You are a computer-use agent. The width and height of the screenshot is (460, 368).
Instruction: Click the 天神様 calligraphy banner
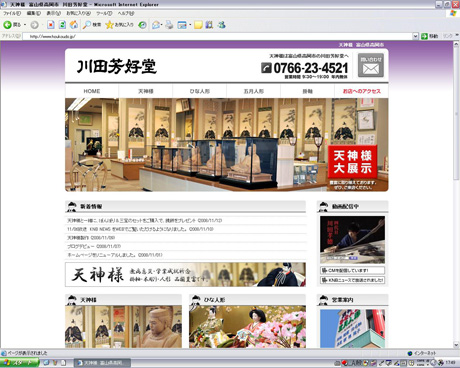tap(185, 274)
